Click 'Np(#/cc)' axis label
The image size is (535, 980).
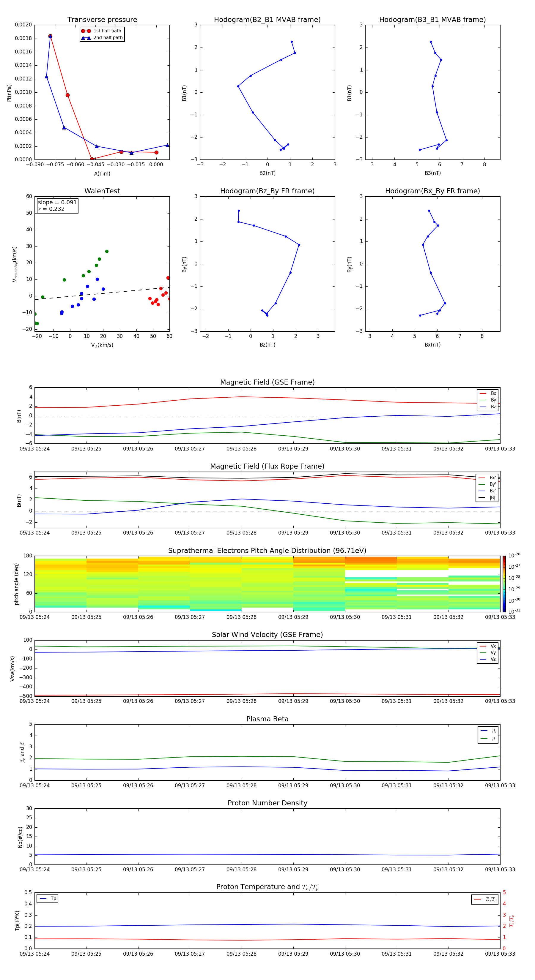click(x=20, y=837)
